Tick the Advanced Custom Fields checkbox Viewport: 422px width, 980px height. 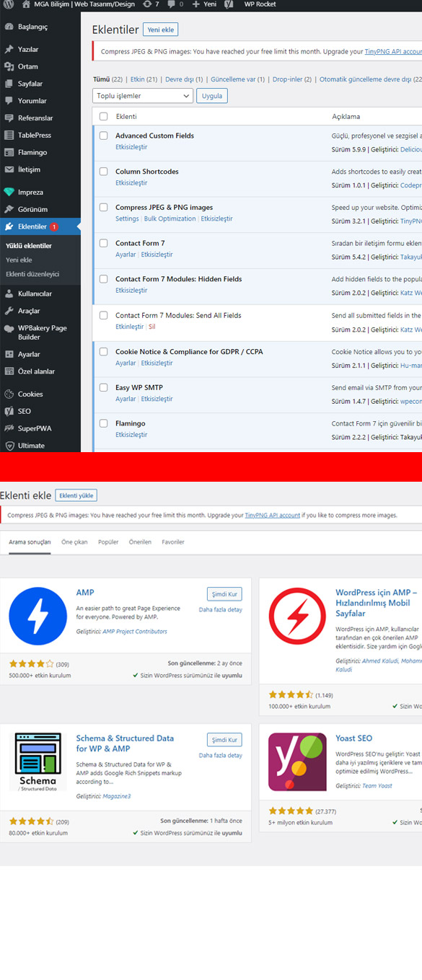tap(103, 135)
